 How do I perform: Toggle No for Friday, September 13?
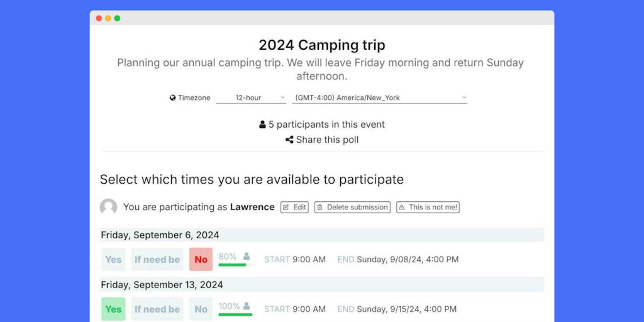(x=201, y=309)
